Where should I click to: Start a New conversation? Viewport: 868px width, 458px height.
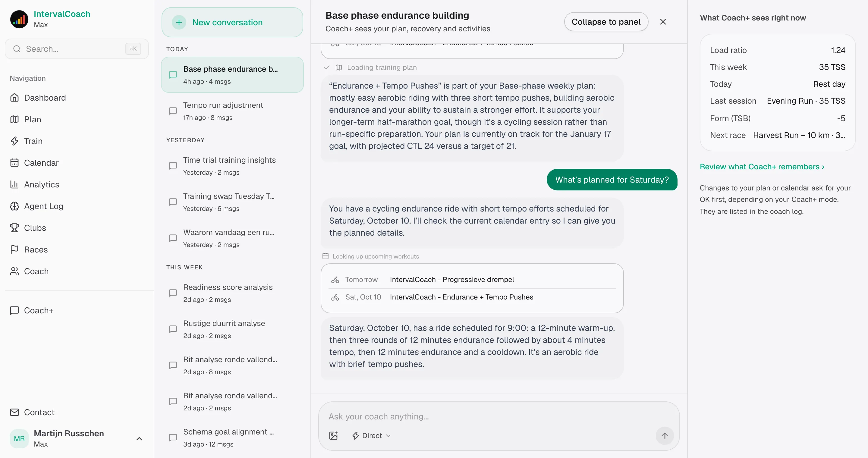click(232, 22)
